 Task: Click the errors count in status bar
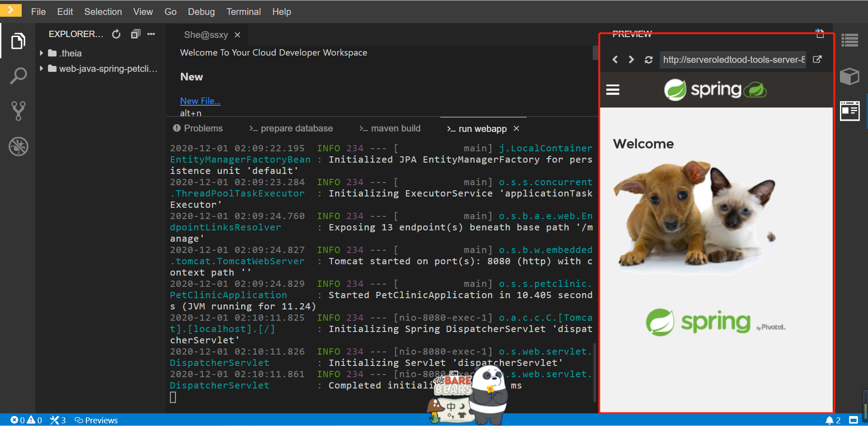tap(18, 420)
